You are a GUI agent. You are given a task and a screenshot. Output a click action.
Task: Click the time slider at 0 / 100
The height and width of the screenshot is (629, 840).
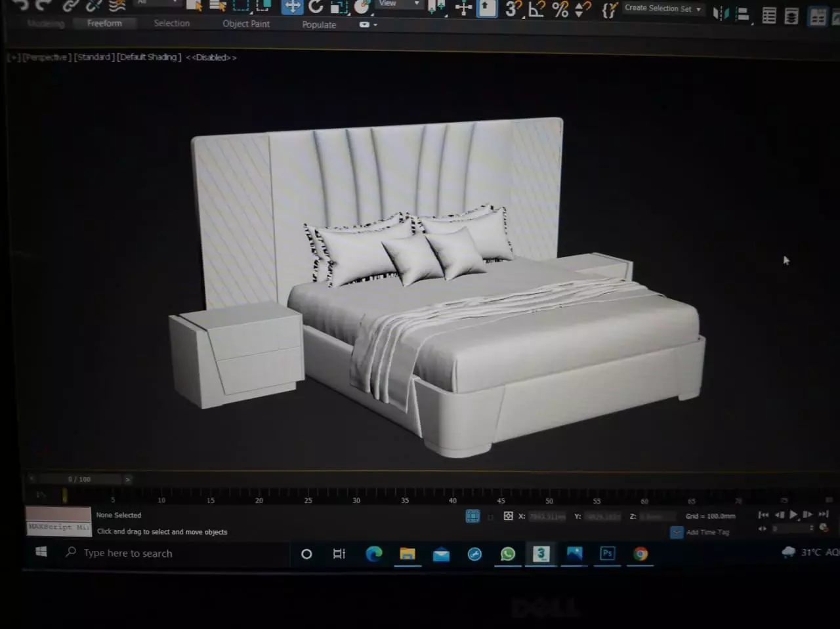(x=79, y=479)
